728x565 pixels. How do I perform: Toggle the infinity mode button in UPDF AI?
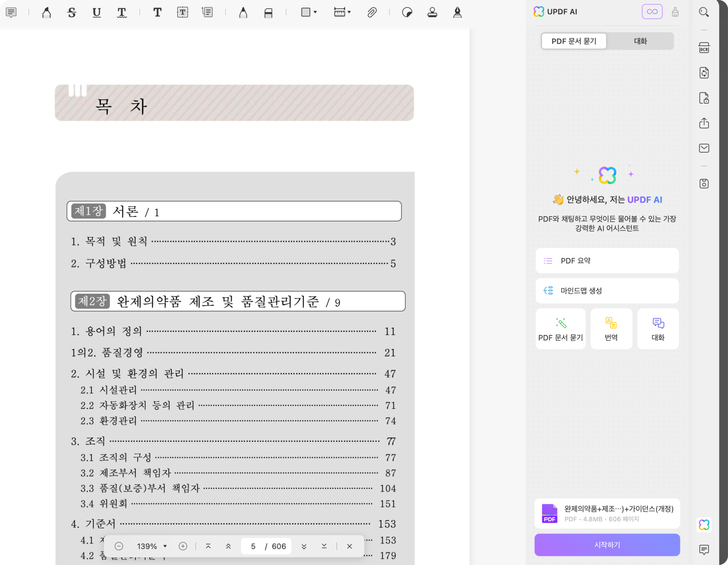pyautogui.click(x=652, y=12)
